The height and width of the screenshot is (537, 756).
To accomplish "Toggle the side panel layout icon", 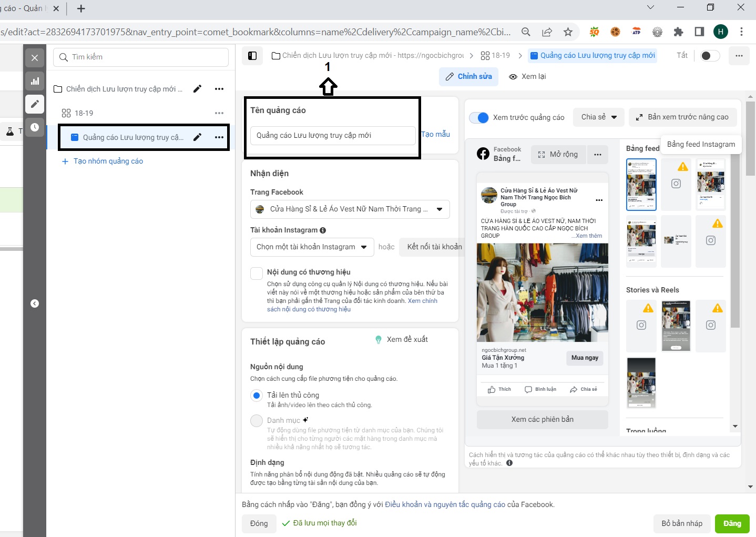I will coord(252,56).
